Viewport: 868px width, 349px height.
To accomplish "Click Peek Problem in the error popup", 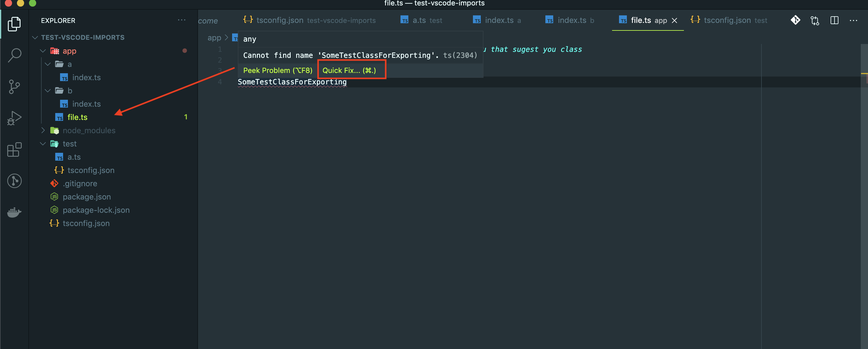I will point(277,70).
